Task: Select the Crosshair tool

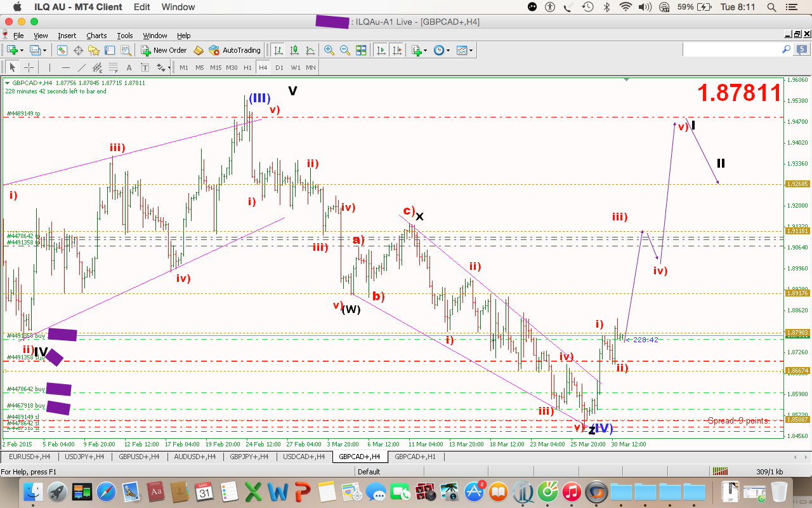Action: tap(29, 67)
